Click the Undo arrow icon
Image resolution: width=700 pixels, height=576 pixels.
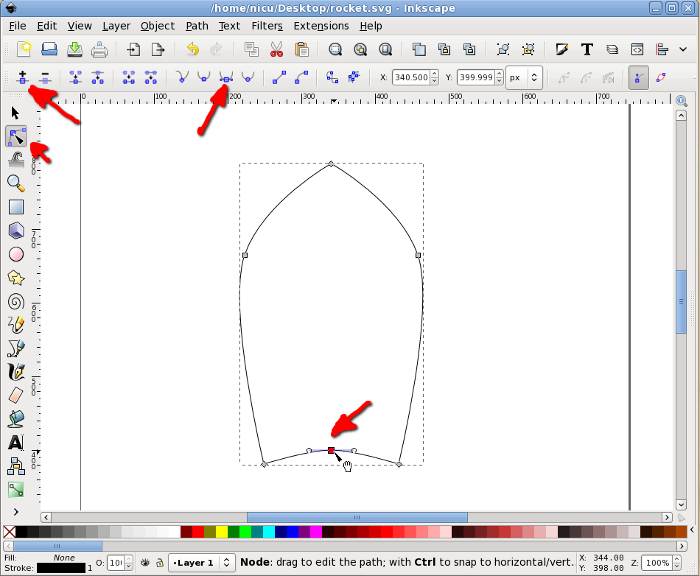pyautogui.click(x=193, y=49)
